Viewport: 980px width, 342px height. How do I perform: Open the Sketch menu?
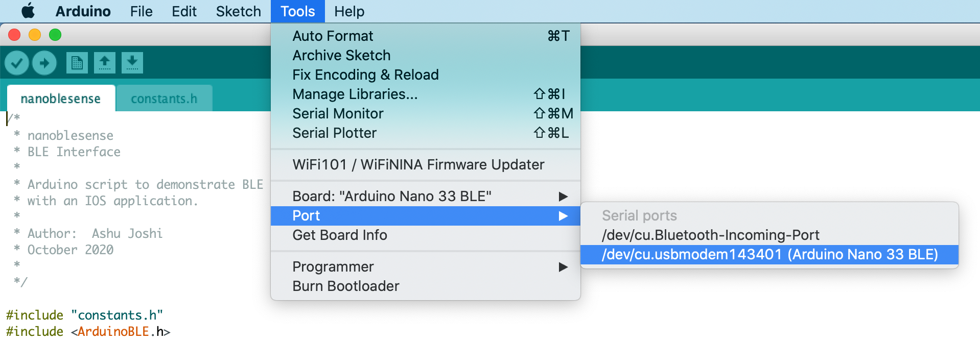(239, 11)
